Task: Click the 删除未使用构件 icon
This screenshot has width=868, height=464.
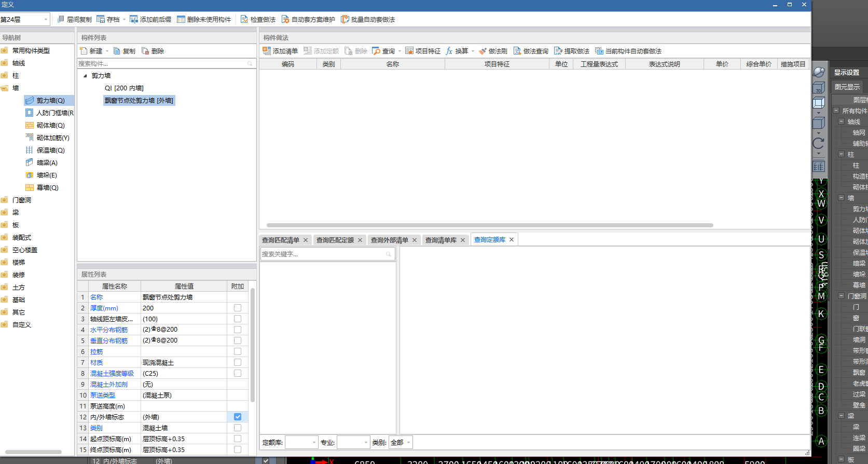Action: (x=181, y=19)
